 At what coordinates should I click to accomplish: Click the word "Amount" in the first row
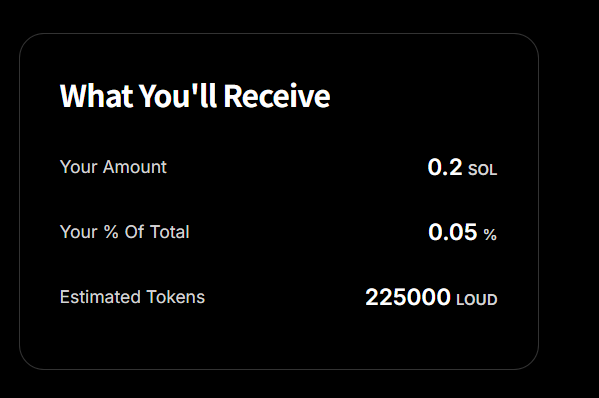[134, 167]
